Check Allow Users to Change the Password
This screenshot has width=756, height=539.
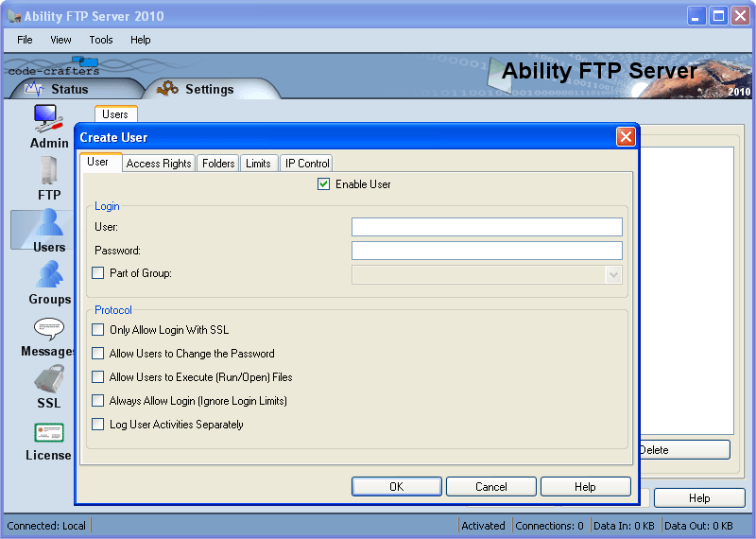98,354
